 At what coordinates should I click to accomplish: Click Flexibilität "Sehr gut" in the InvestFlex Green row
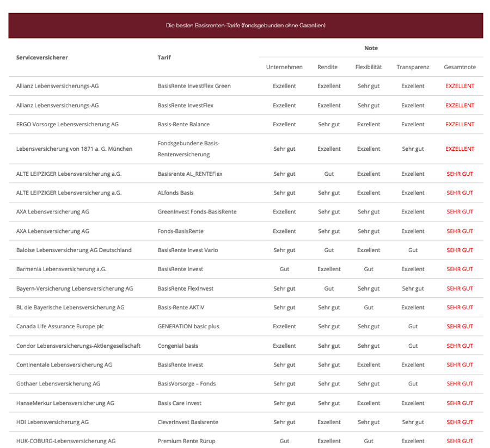click(369, 86)
